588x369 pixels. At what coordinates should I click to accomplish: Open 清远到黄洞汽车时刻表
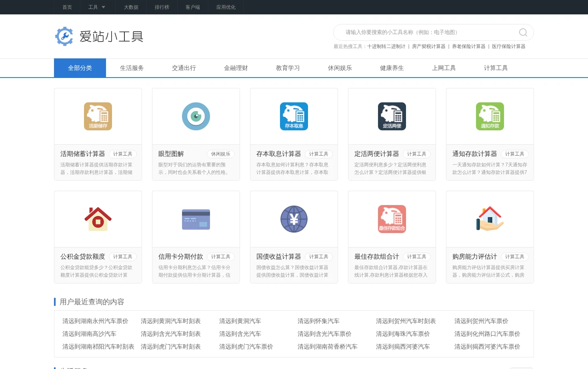tap(171, 321)
